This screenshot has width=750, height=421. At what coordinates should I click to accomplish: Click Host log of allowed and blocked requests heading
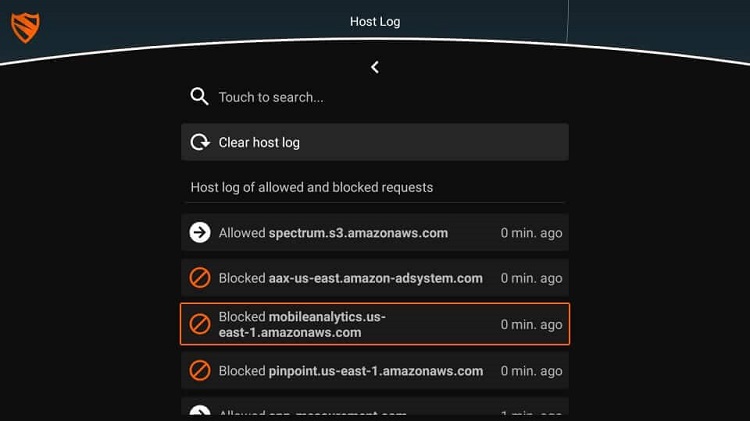tap(312, 187)
